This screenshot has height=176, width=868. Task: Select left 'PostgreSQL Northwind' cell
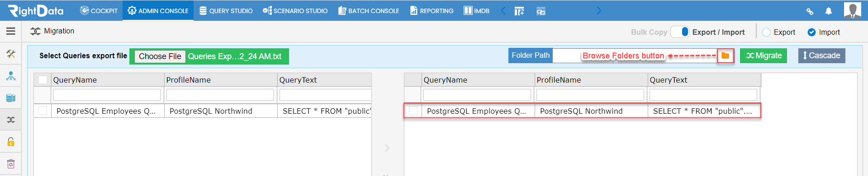tap(221, 111)
